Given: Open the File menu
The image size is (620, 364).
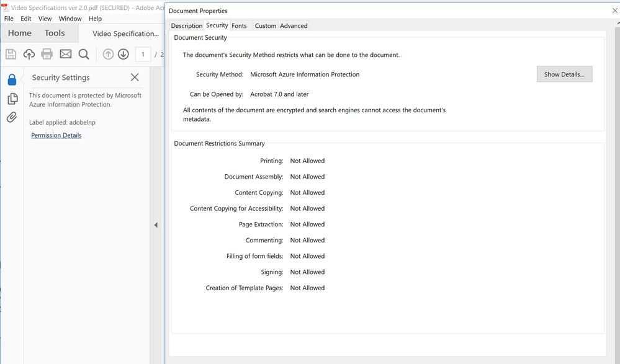Looking at the screenshot, I should click(9, 19).
